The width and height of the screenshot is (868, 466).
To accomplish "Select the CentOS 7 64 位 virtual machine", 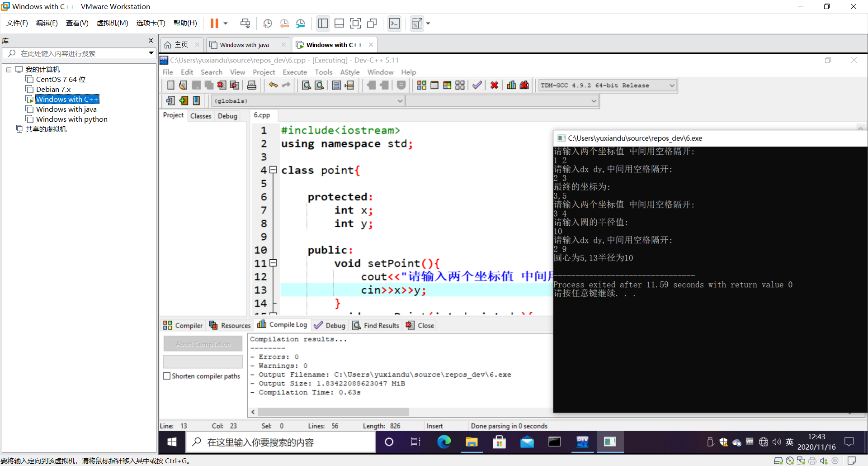I will [x=61, y=80].
